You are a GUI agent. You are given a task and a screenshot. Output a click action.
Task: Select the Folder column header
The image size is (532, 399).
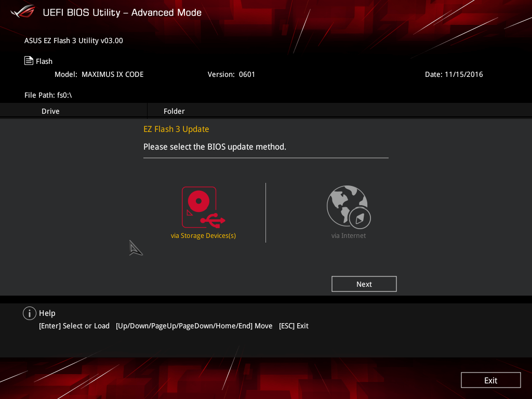click(x=174, y=111)
